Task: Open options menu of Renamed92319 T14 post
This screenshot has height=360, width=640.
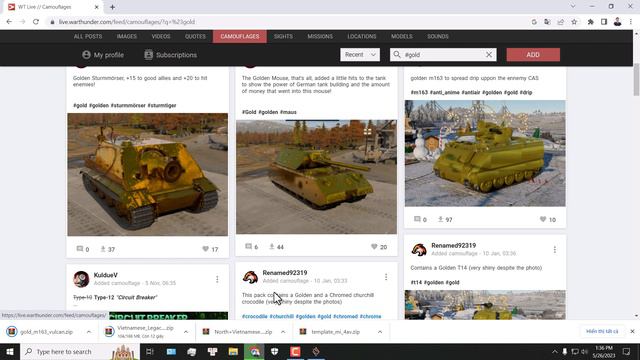Action: (x=554, y=249)
